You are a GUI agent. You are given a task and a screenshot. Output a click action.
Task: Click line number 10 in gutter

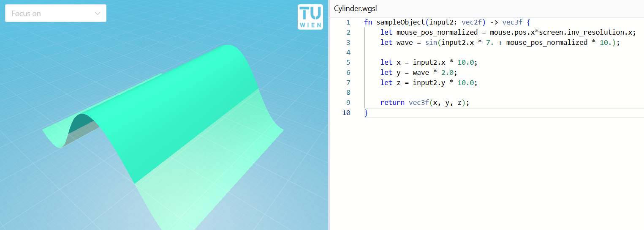coord(346,112)
